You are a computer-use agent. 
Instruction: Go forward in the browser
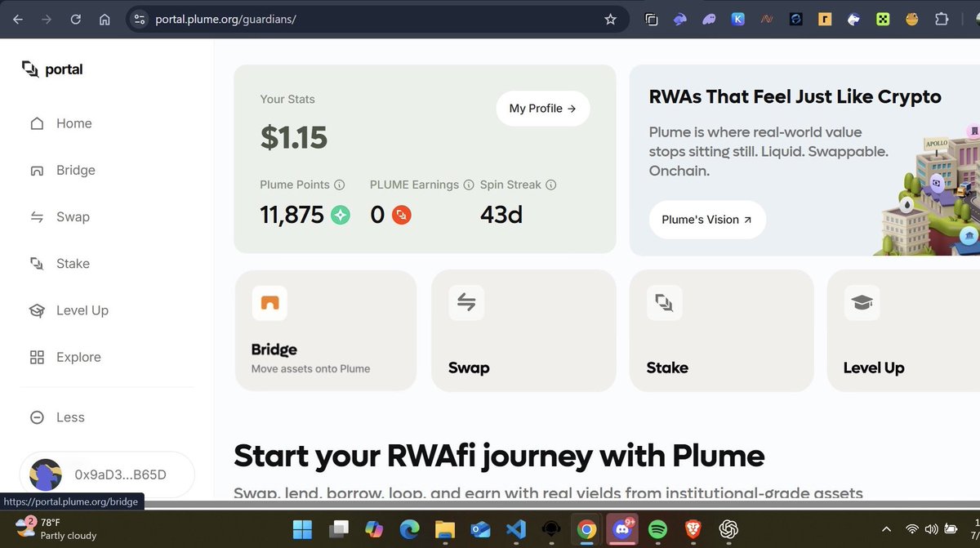(47, 20)
